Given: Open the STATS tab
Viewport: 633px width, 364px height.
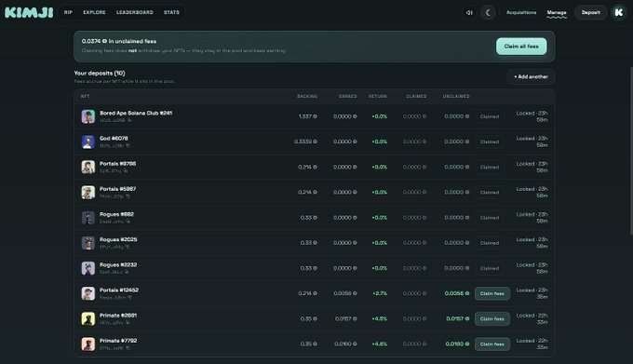Looking at the screenshot, I should (171, 12).
